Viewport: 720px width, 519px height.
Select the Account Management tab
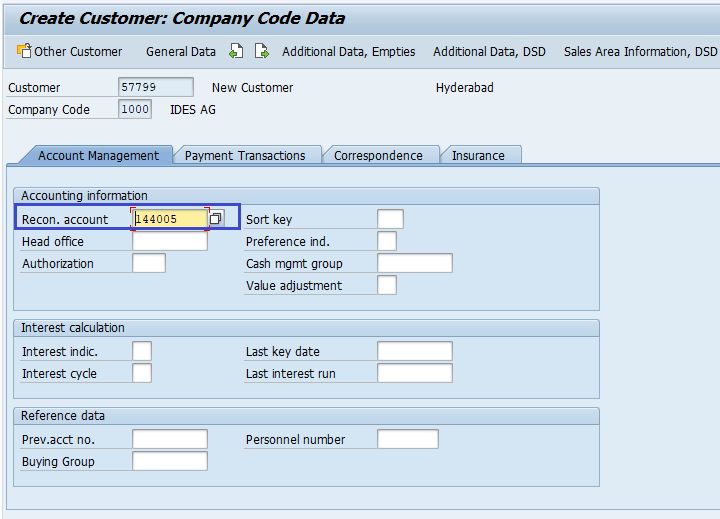(x=98, y=155)
